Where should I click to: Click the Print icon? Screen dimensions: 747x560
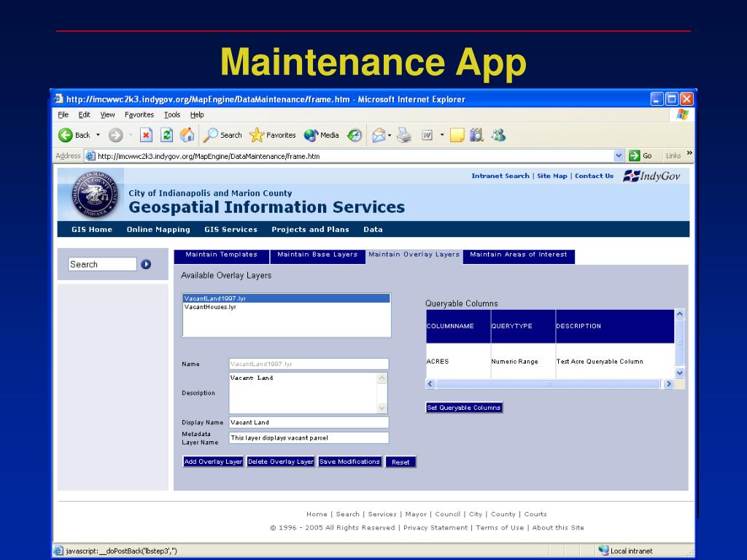[x=405, y=135]
